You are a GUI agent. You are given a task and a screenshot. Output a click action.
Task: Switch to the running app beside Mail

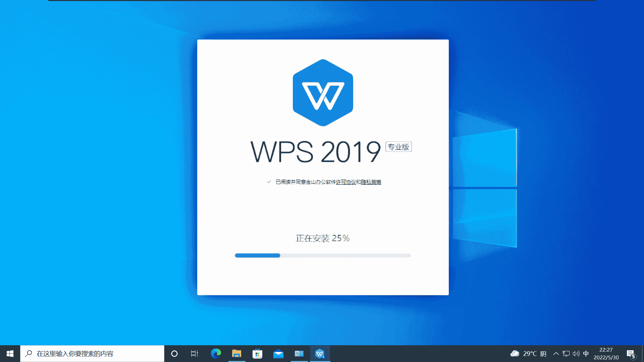(299, 354)
